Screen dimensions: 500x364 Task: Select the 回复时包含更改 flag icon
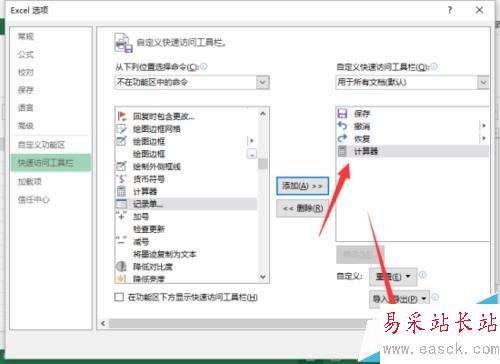[x=122, y=116]
